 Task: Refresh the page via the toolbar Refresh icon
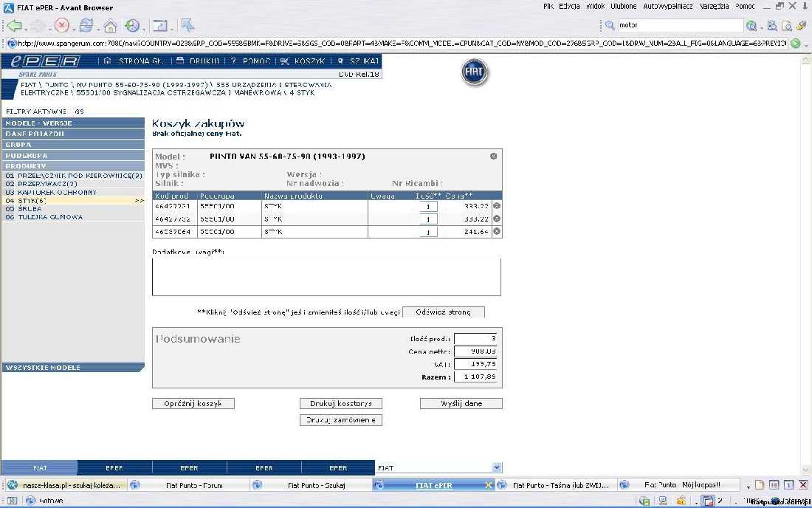point(86,25)
